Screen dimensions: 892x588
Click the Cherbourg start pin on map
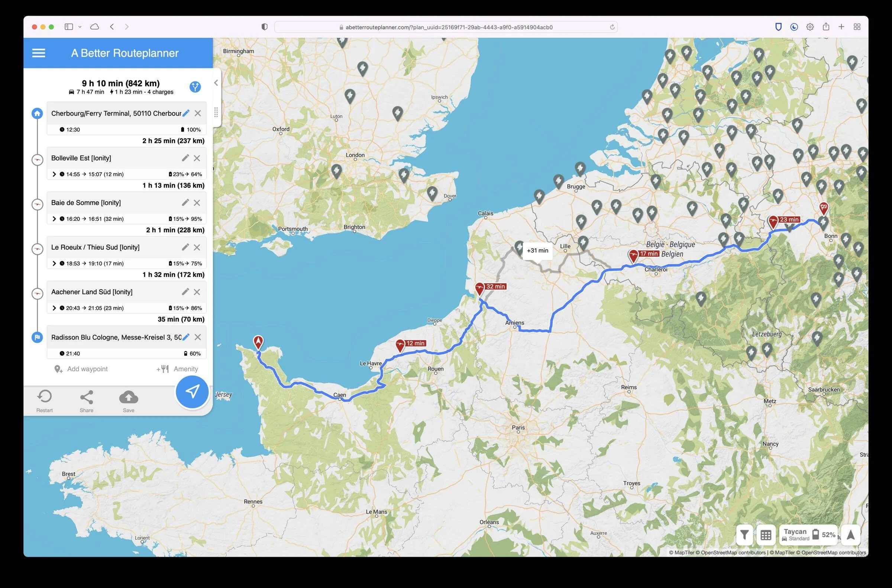(x=258, y=342)
